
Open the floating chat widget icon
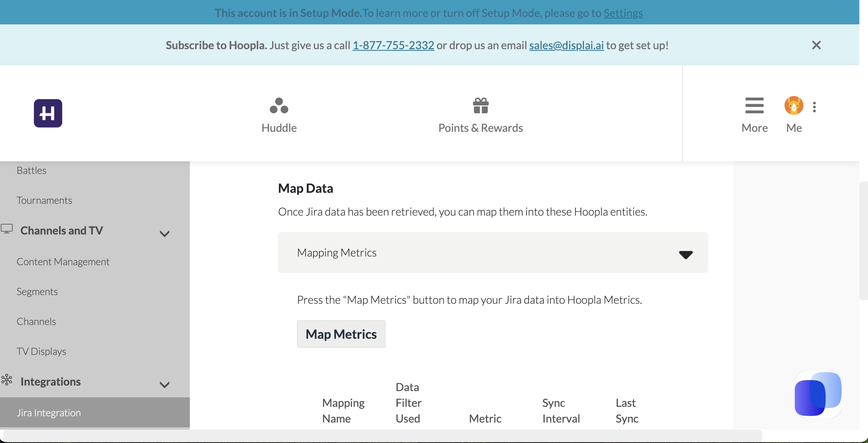click(818, 394)
